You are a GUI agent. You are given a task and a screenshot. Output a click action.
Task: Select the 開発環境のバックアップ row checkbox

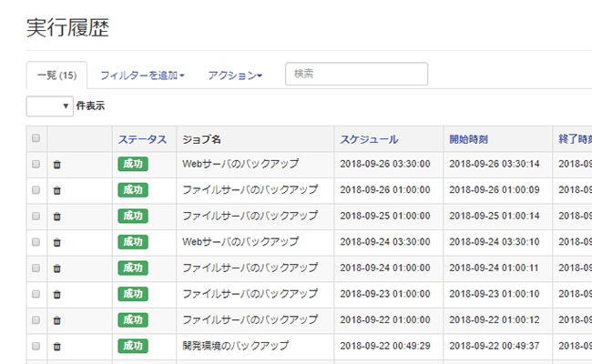pos(36,347)
